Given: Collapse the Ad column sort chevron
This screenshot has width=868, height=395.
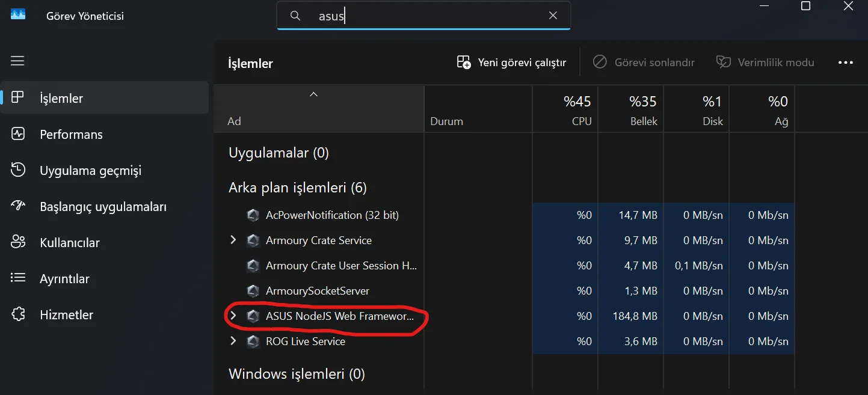Looking at the screenshot, I should click(x=313, y=94).
